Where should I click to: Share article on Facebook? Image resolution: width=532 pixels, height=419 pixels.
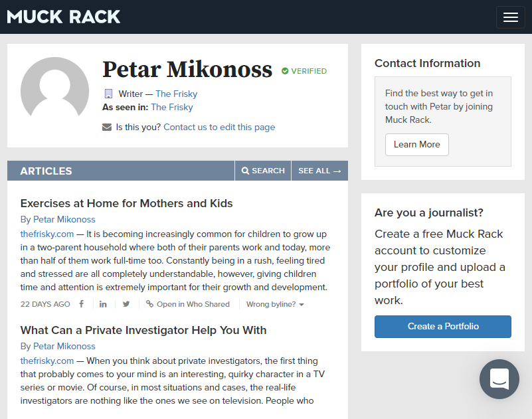point(82,304)
